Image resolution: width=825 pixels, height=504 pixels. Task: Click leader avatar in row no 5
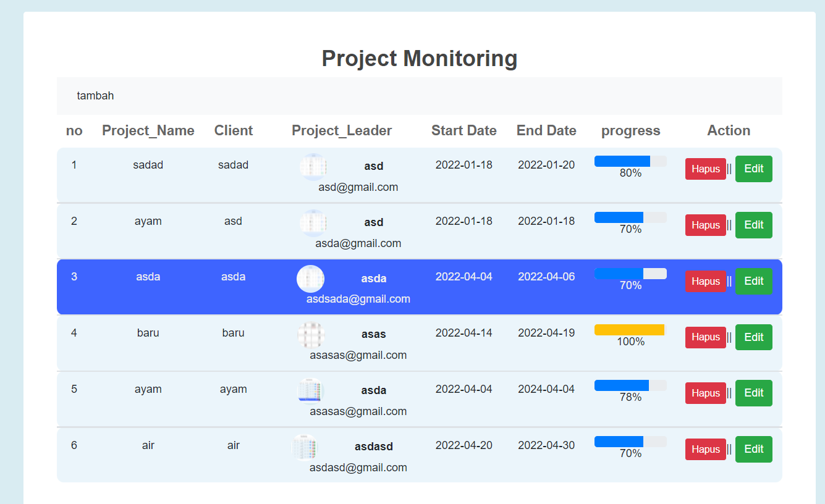311,391
